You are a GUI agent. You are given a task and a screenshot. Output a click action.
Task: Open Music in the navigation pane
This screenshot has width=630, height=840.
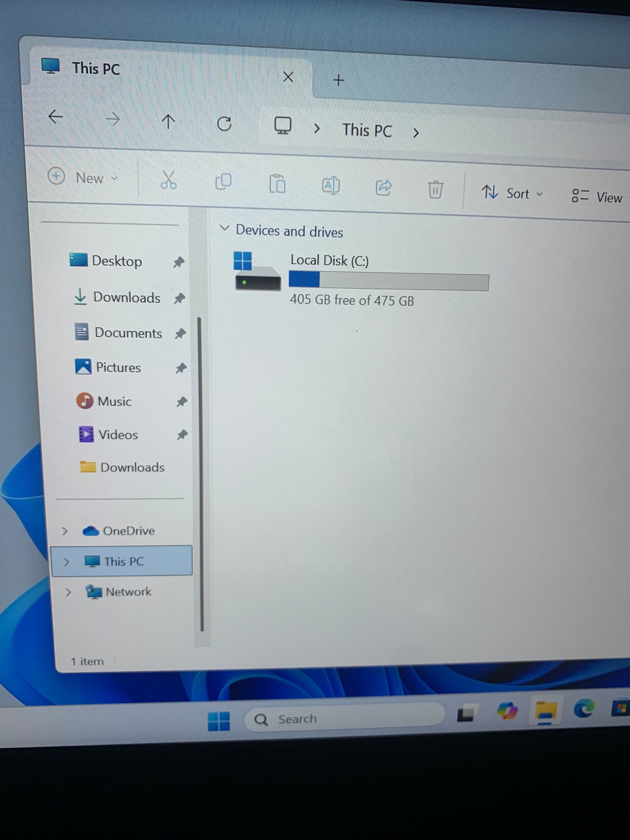tap(104, 401)
